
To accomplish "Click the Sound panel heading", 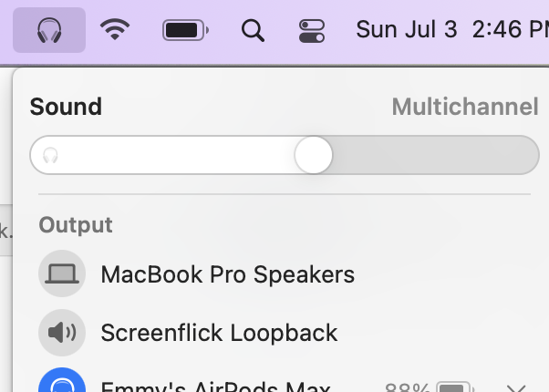I will [66, 107].
